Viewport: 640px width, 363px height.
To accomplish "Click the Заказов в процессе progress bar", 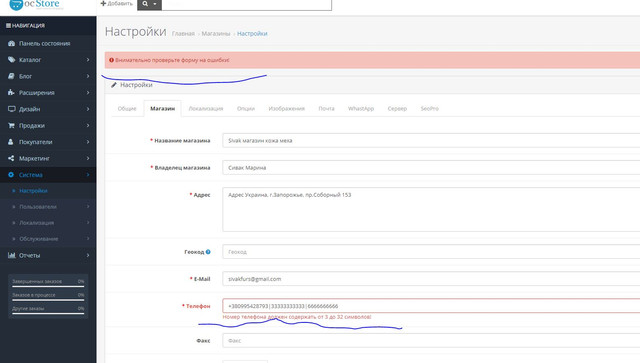I will click(48, 300).
